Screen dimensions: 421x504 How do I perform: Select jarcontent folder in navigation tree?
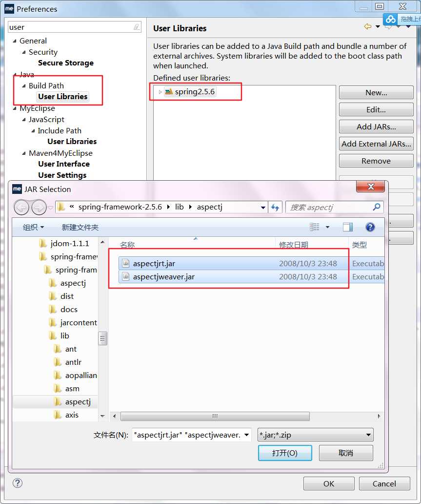79,323
